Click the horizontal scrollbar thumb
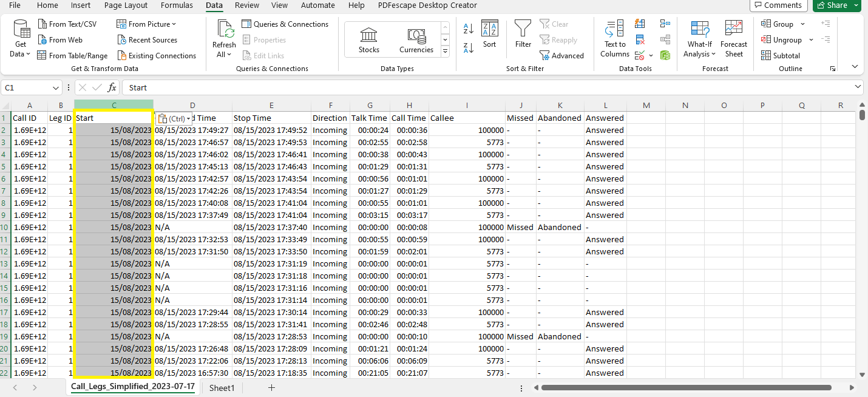868x397 pixels. (687, 387)
